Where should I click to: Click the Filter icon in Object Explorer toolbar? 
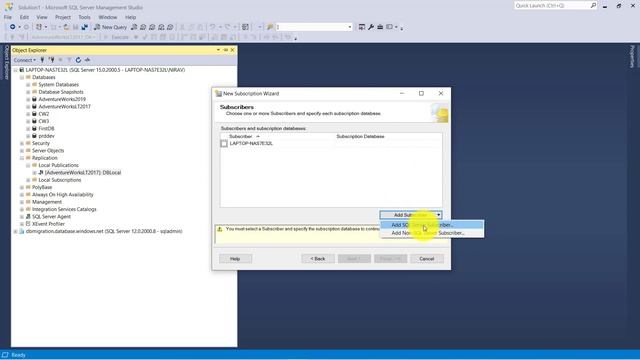tap(69, 60)
